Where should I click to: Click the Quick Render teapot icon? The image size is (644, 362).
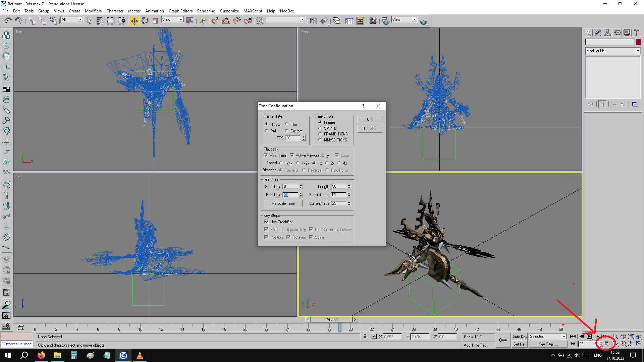423,21
